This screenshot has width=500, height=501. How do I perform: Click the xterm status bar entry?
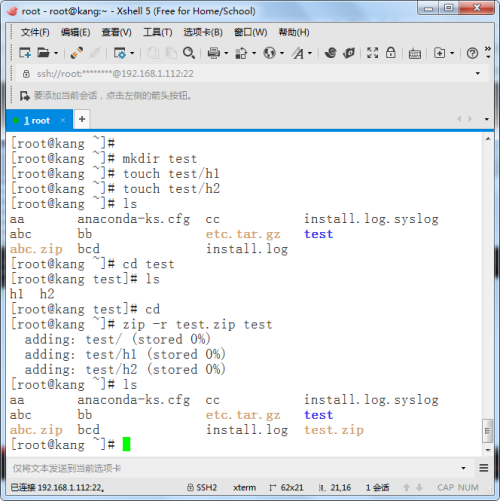[245, 488]
